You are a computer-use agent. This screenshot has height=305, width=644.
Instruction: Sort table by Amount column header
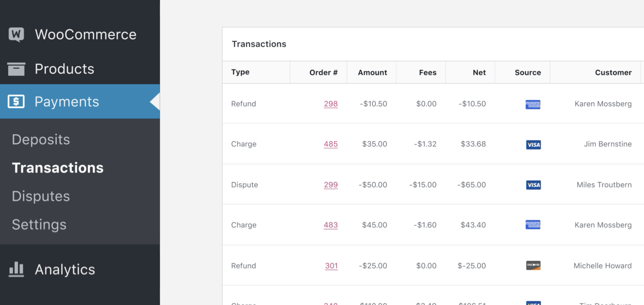(x=372, y=73)
